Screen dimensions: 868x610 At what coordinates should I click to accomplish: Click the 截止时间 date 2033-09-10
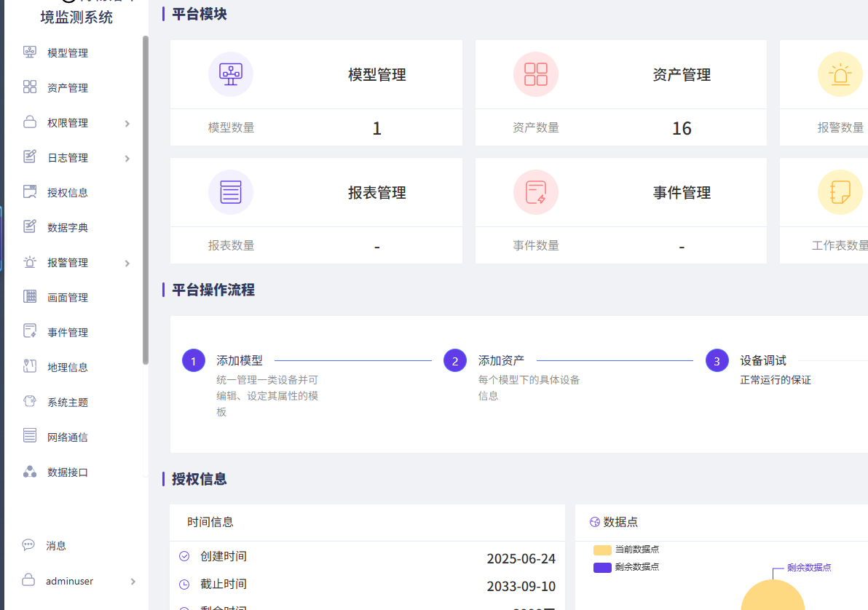click(x=521, y=587)
